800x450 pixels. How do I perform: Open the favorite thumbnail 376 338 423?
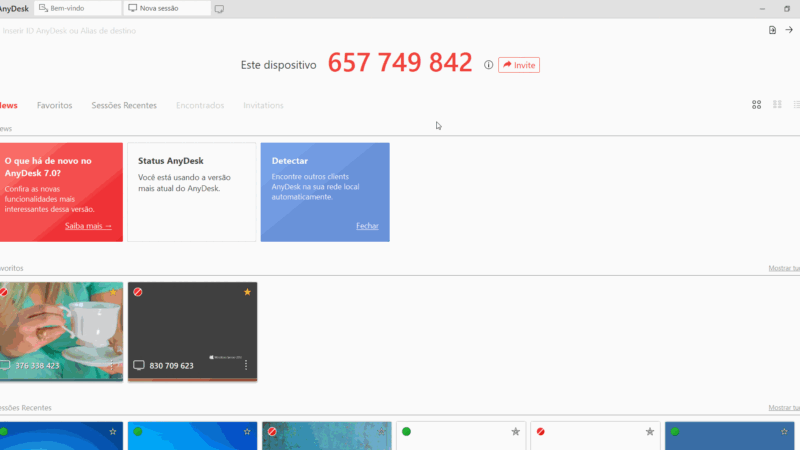[x=61, y=331]
